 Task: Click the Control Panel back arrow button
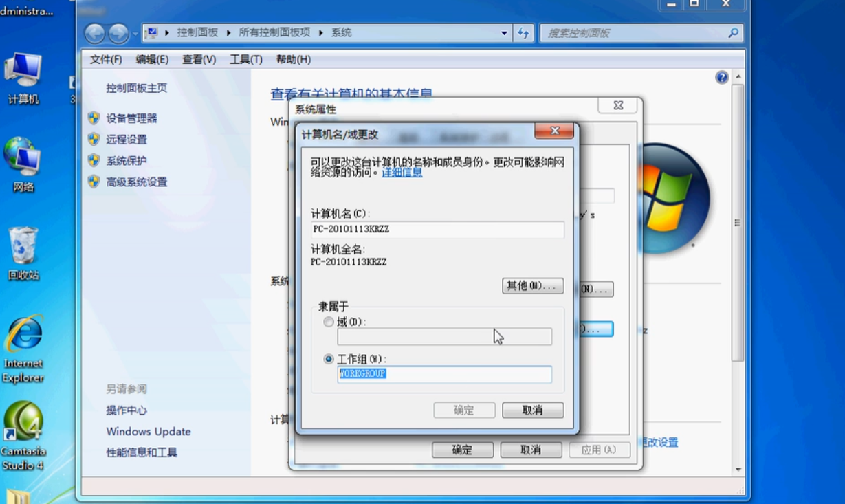coord(95,33)
